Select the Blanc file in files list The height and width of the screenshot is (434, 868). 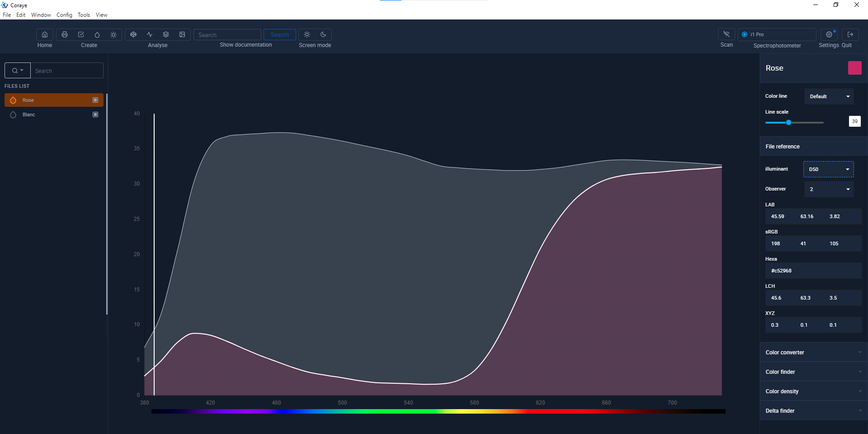[x=54, y=114]
